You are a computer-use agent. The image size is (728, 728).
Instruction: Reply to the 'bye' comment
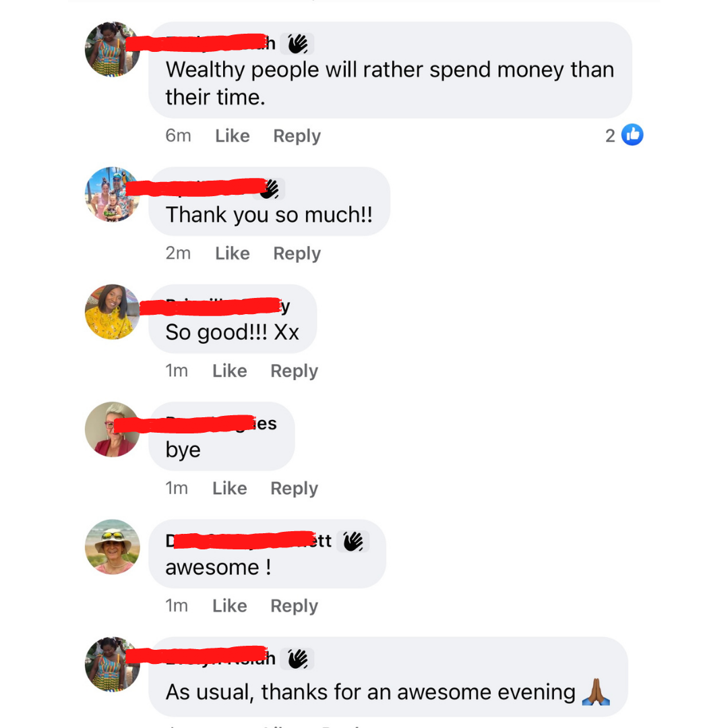294,489
